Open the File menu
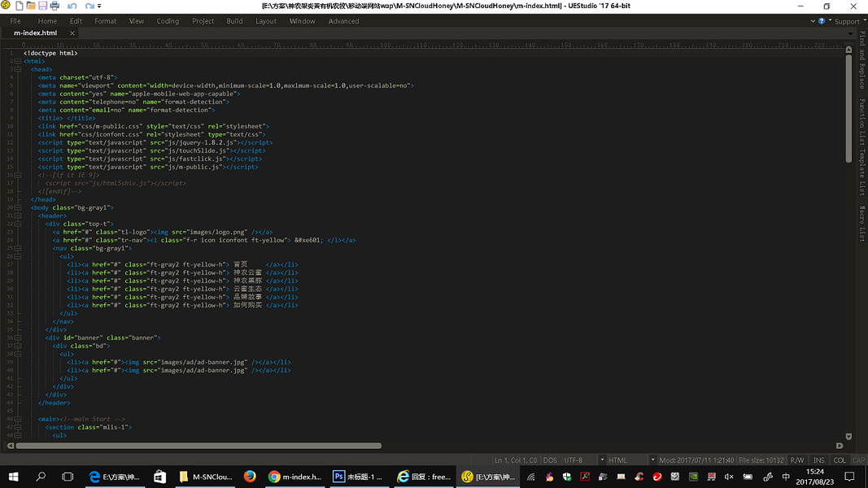868x488 pixels. pyautogui.click(x=15, y=21)
